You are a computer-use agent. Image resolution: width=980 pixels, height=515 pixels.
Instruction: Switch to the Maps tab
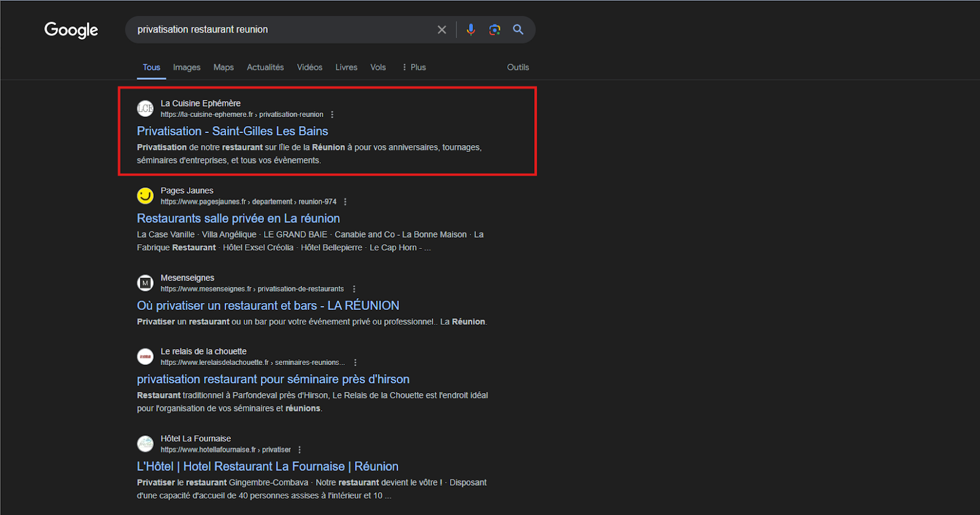[x=224, y=67]
